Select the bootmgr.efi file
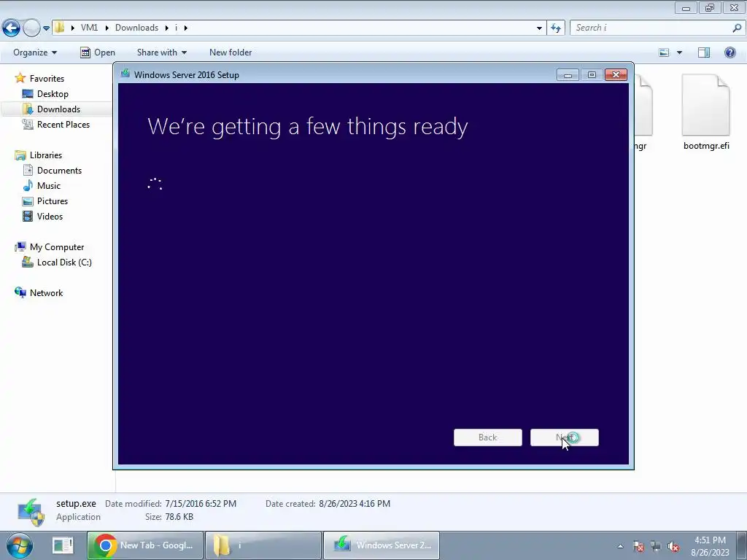Screen dimensions: 747x560 706,112
